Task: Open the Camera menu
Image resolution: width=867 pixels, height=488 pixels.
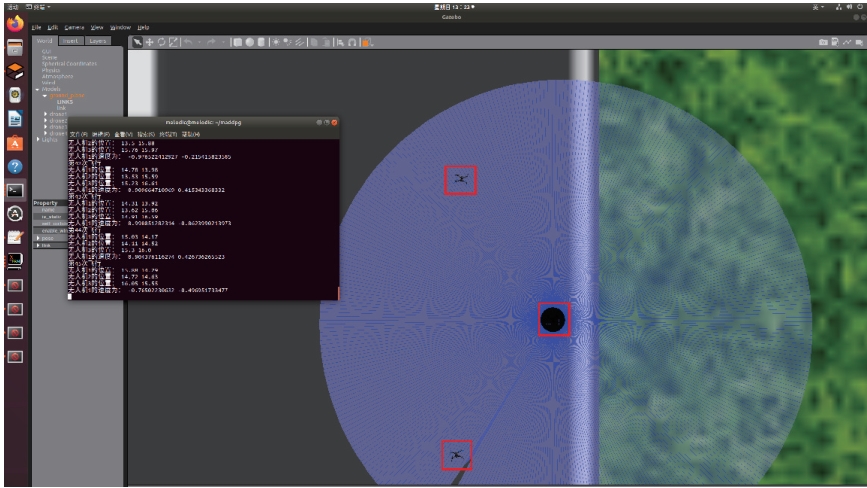Action: (x=74, y=27)
